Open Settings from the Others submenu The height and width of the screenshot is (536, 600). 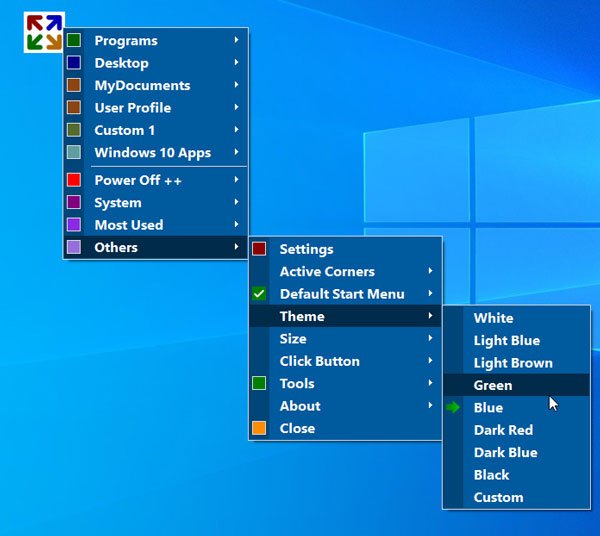point(345,249)
